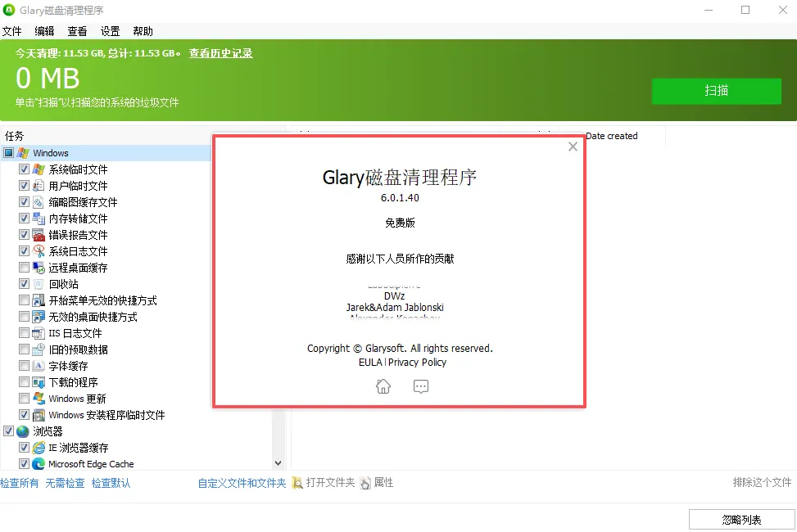Click the 回收站 recycle bin icon
Image resolution: width=797 pixels, height=532 pixels.
coord(38,284)
